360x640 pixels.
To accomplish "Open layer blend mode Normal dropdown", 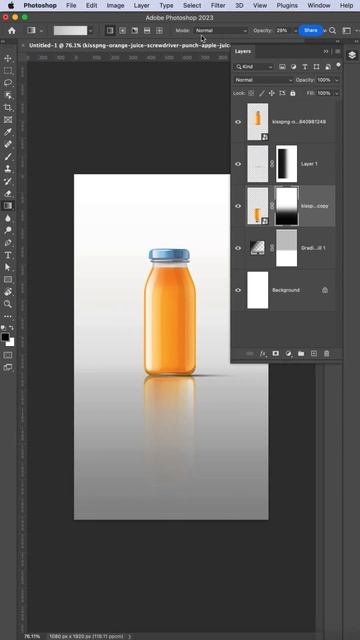I will [264, 80].
